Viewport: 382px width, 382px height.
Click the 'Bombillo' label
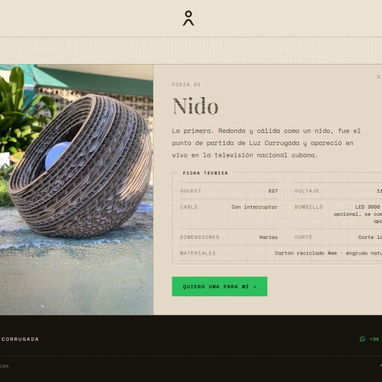coord(309,207)
